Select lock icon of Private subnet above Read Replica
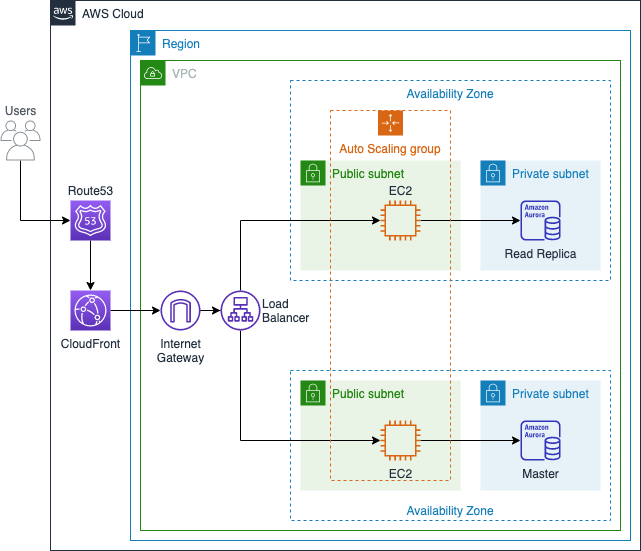Viewport: 641px width, 551px height. click(493, 173)
